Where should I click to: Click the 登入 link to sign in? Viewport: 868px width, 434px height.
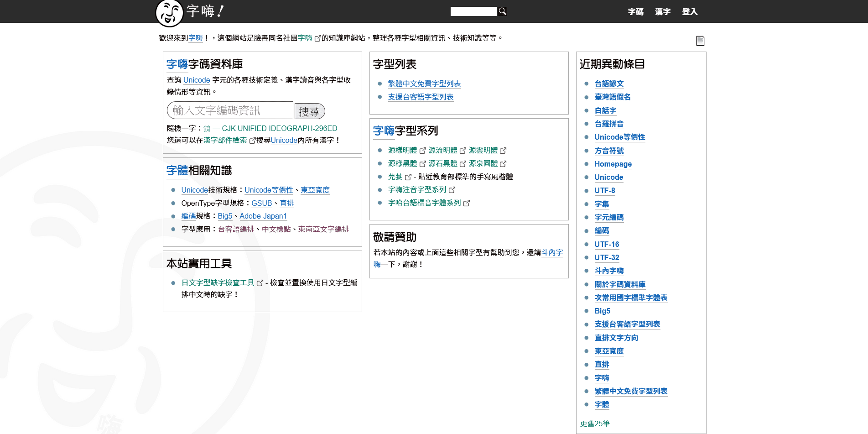tap(689, 12)
